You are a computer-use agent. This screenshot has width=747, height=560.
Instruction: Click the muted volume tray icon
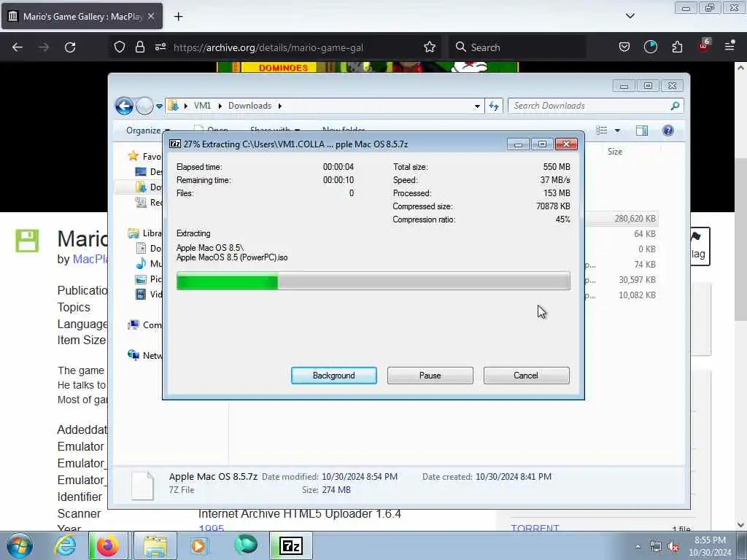point(673,547)
